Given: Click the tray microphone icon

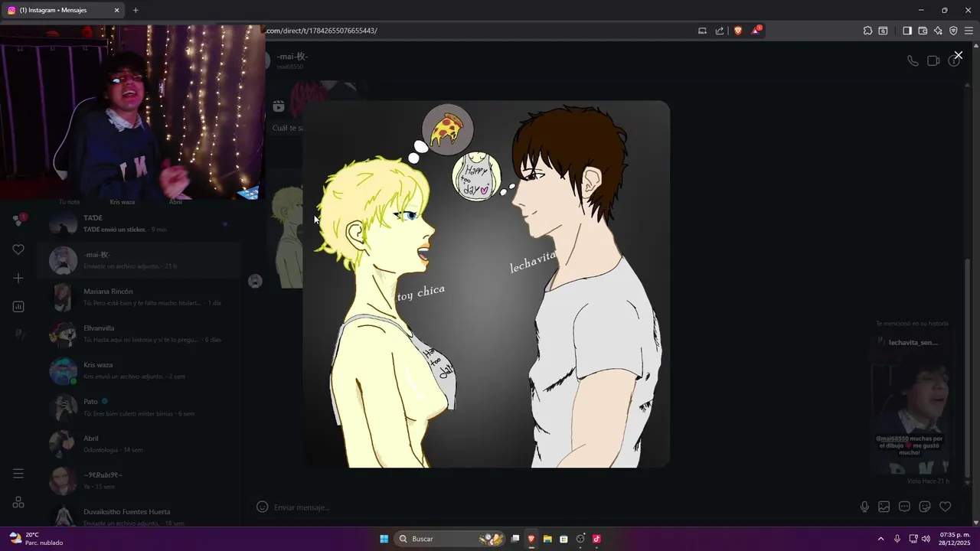Looking at the screenshot, I should point(897,539).
